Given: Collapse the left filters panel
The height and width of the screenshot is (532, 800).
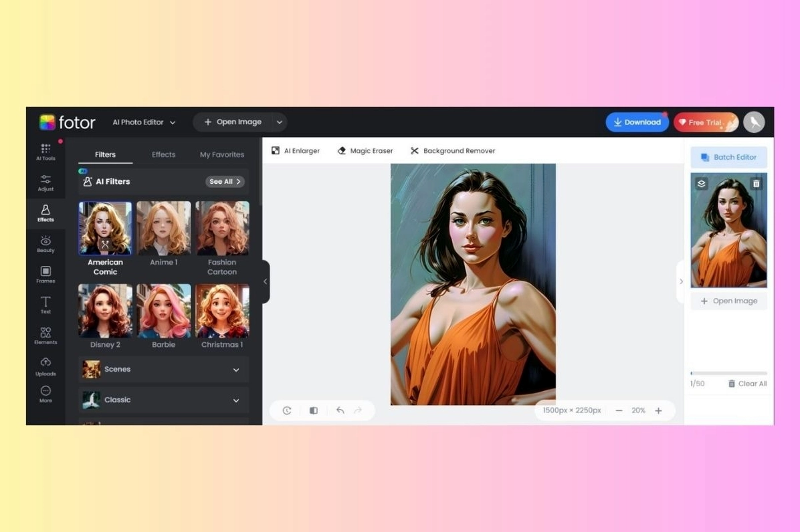Looking at the screenshot, I should [266, 281].
